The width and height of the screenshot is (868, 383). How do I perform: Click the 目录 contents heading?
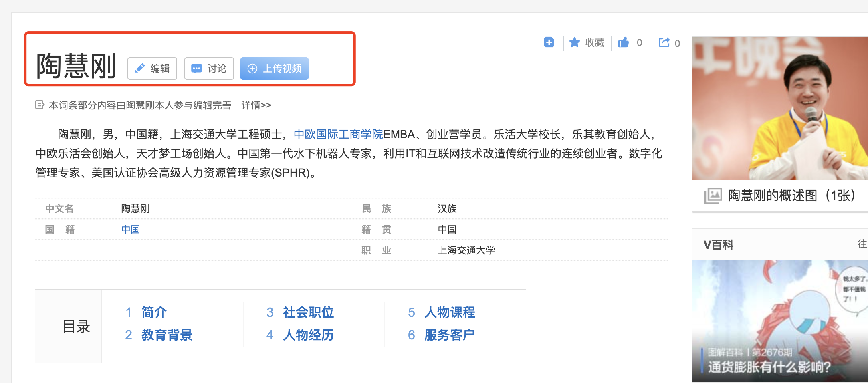point(76,327)
